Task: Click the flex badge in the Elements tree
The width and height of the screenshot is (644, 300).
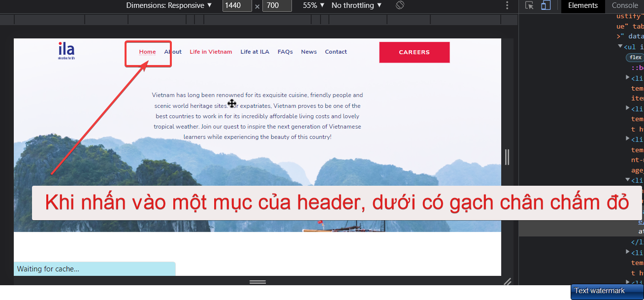Action: (x=636, y=57)
